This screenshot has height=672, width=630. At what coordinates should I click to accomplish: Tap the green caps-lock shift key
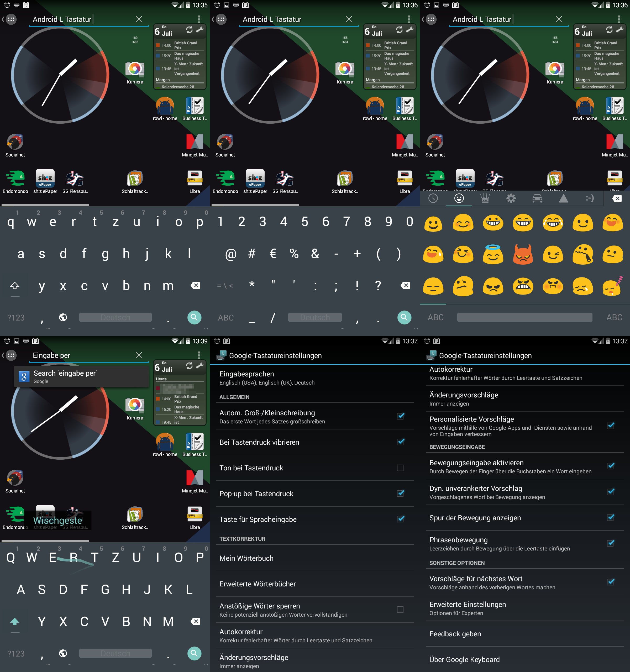pos(15,622)
